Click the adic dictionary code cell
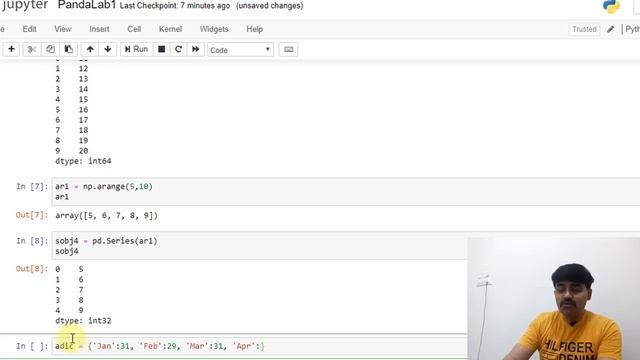This screenshot has width=640, height=360. [260, 346]
